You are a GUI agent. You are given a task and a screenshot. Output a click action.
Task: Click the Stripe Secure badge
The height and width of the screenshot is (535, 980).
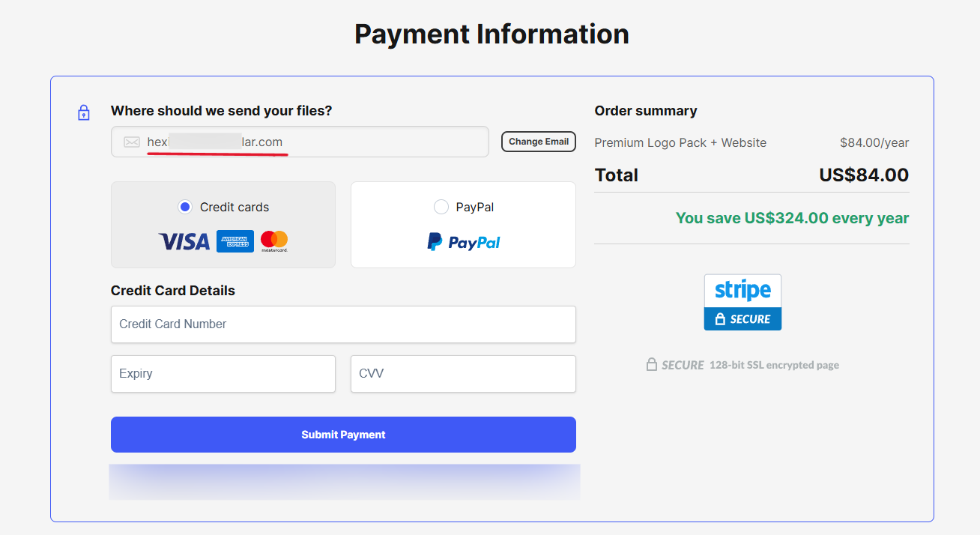[x=742, y=302]
